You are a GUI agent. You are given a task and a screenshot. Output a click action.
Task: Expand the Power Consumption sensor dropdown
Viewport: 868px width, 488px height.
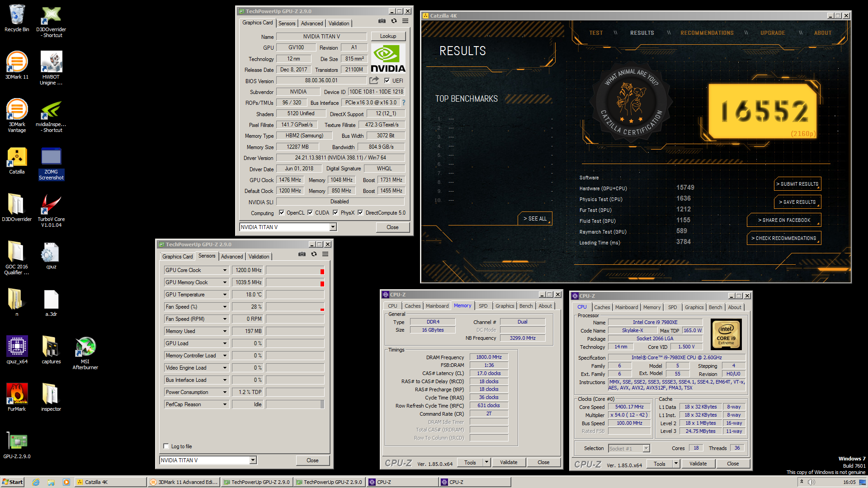(x=225, y=392)
